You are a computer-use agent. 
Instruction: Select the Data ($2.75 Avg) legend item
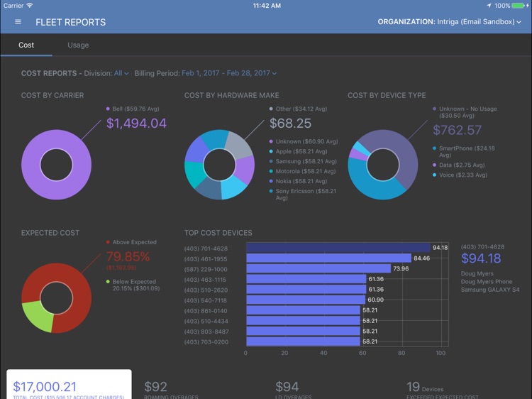[458, 165]
